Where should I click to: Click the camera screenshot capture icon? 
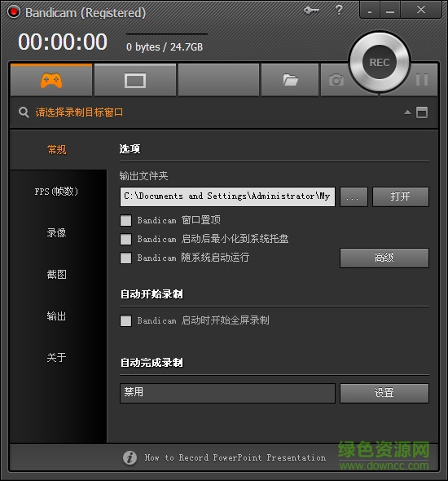point(336,80)
